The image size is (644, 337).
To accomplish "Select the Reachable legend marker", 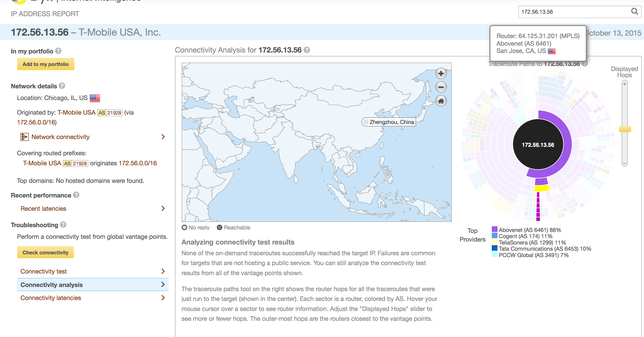I will (x=220, y=227).
